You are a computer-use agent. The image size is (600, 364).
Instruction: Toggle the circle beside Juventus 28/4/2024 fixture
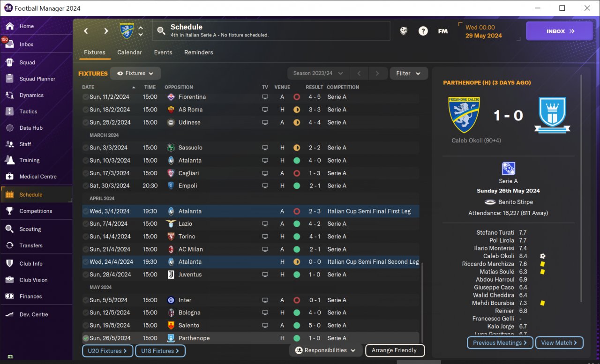pyautogui.click(x=85, y=275)
